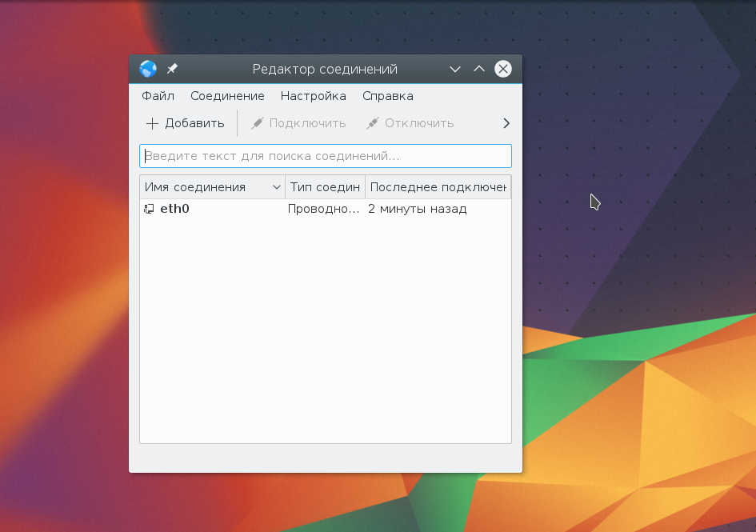Viewport: 756px width, 532px height.
Task: Click the Подключить plug icon
Action: pos(257,123)
